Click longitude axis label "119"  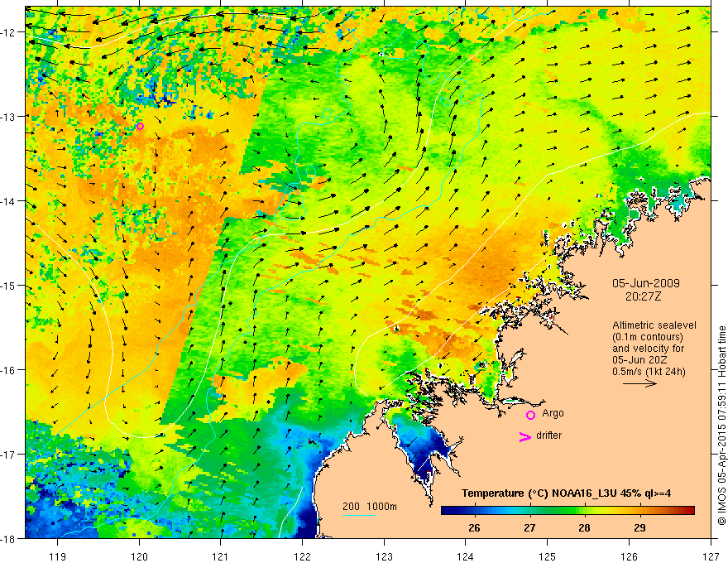click(58, 556)
